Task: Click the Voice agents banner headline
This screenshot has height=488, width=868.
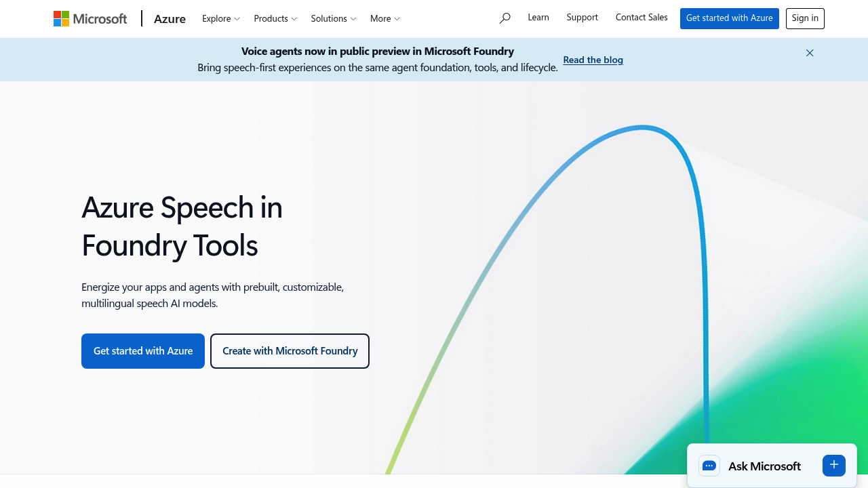Action: 378,51
